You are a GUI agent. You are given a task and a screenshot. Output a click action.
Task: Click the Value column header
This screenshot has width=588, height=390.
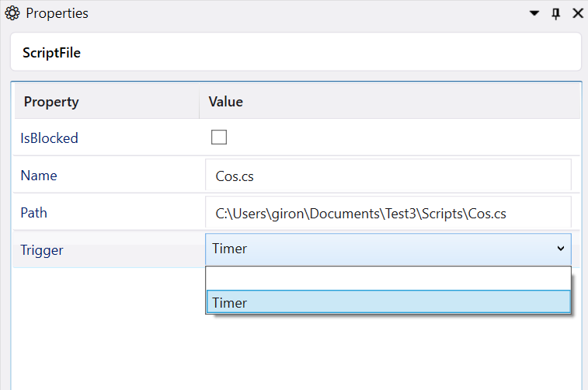pos(389,102)
